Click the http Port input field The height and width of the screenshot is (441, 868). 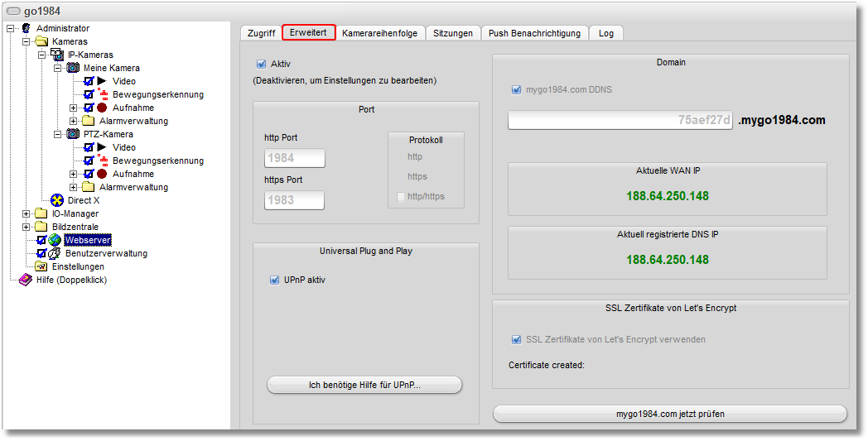tap(295, 158)
